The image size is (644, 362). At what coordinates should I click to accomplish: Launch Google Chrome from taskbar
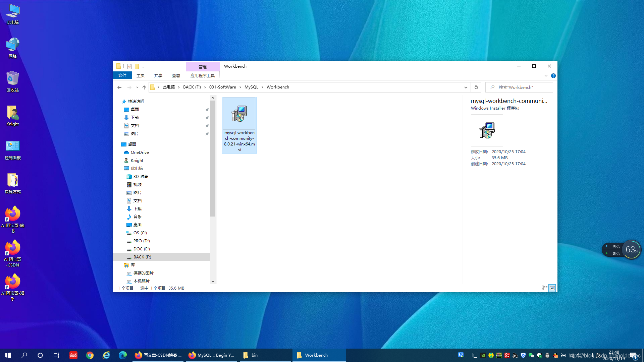pyautogui.click(x=90, y=355)
